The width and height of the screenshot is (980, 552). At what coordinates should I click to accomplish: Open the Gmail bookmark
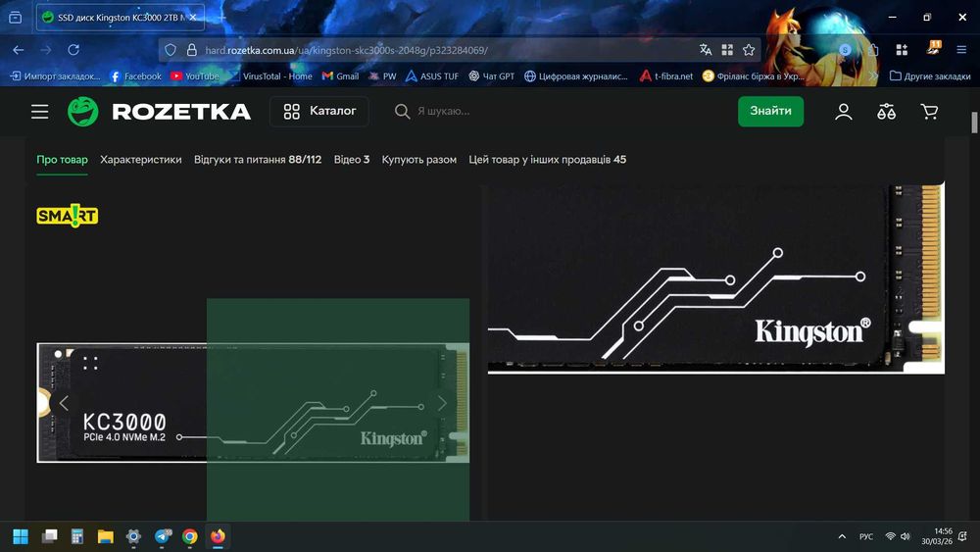coord(341,76)
